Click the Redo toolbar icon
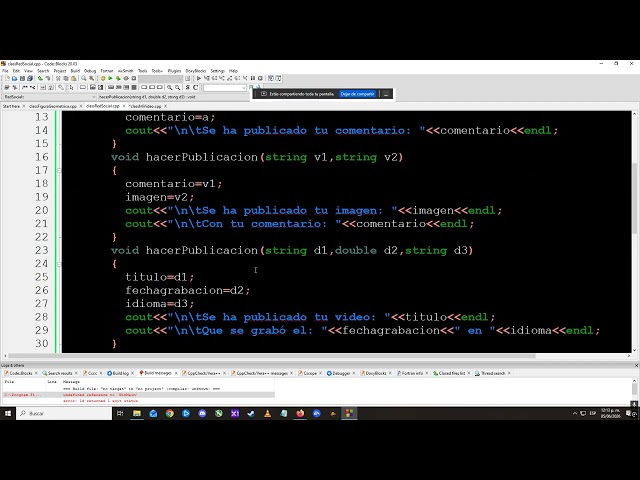The image size is (640, 480). click(48, 78)
